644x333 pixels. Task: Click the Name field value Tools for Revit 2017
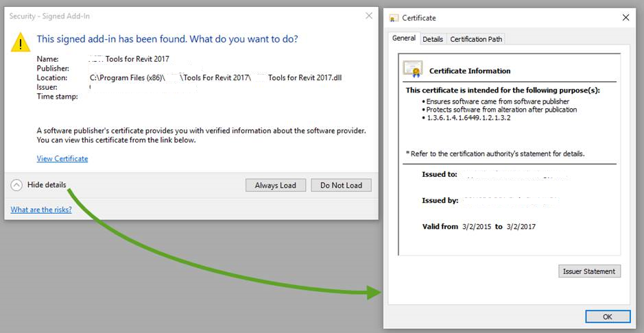(137, 59)
